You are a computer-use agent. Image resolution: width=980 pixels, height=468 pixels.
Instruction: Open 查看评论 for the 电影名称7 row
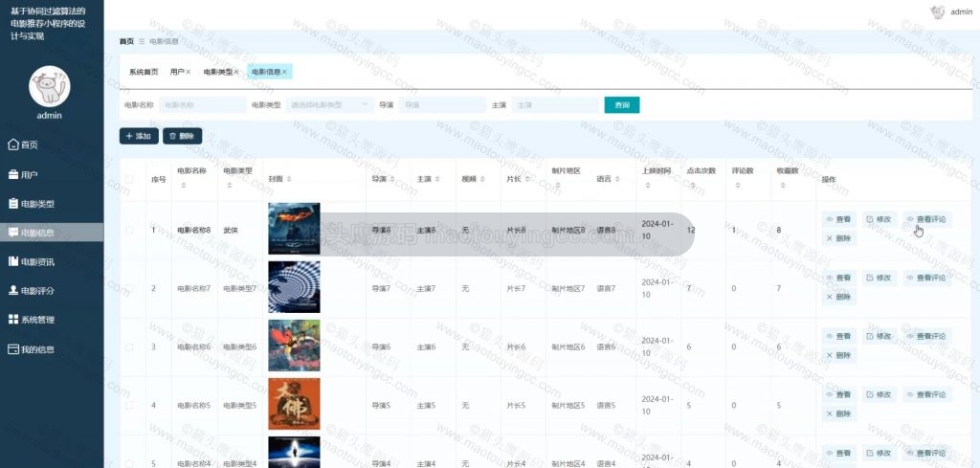coord(926,278)
